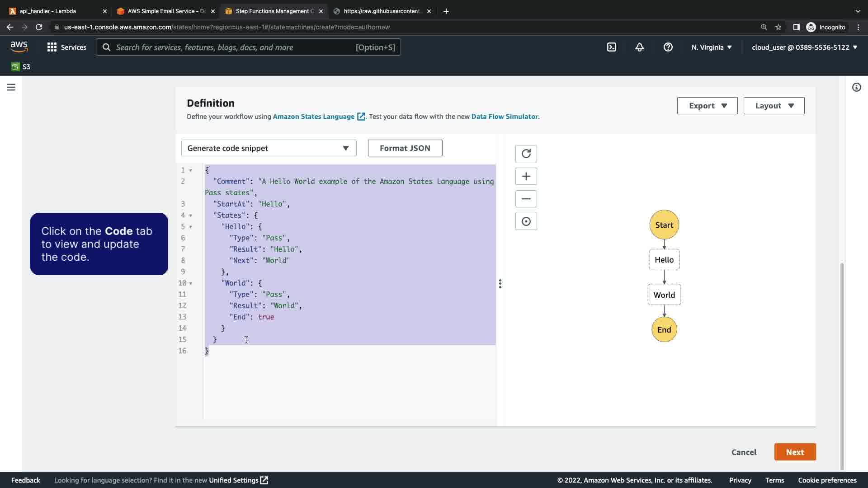Collapse the World block at line 10
Screen dimensions: 868x488
point(190,283)
